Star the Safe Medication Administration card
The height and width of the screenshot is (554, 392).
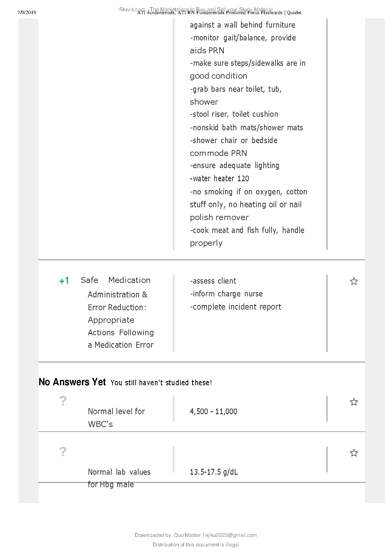(354, 281)
